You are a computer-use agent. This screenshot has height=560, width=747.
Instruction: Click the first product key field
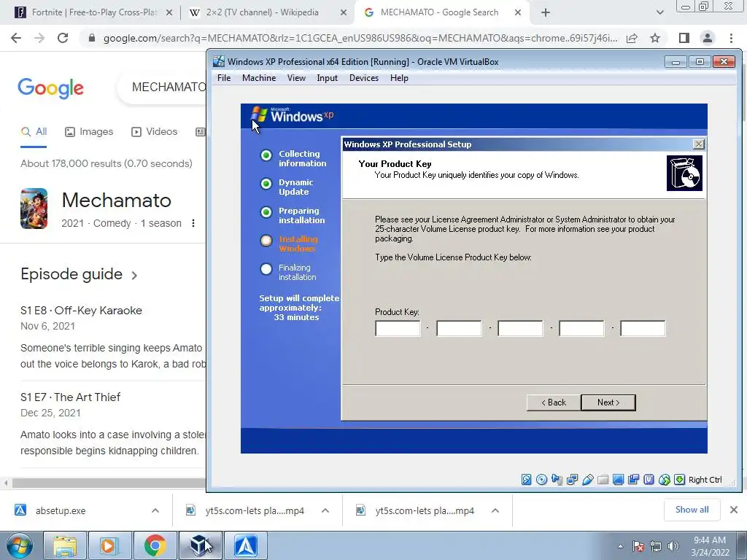click(398, 329)
